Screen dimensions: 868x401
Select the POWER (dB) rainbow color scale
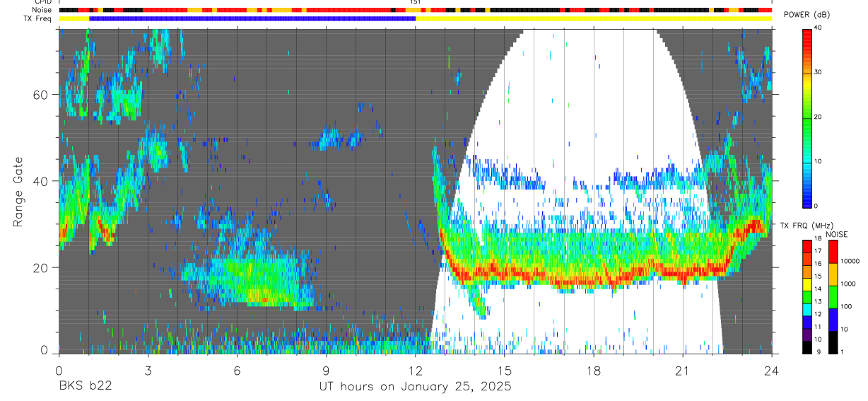pyautogui.click(x=807, y=117)
